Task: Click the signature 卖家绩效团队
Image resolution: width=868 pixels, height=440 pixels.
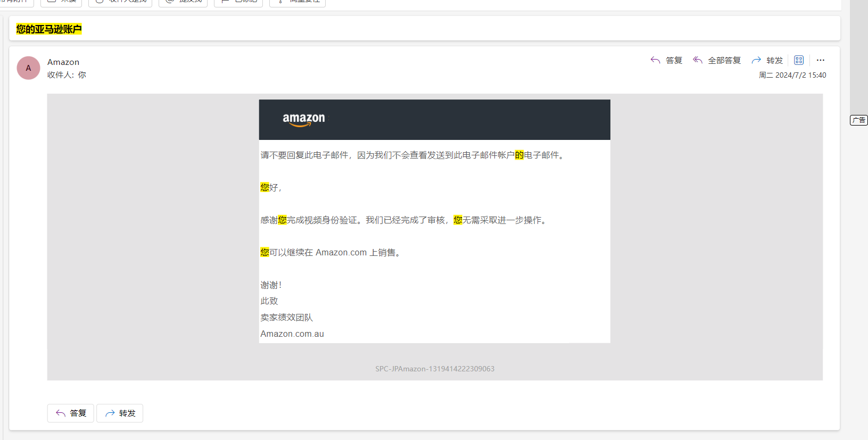Action: [287, 318]
